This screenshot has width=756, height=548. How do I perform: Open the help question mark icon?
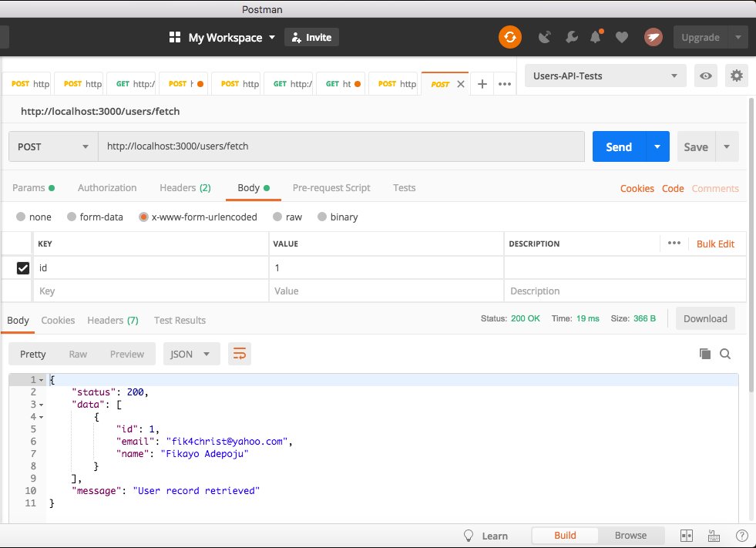pos(741,536)
